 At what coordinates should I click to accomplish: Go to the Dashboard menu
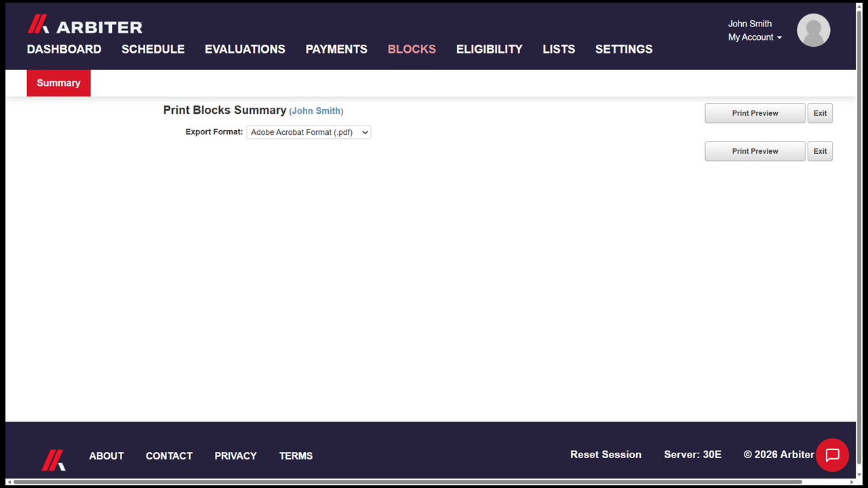64,49
